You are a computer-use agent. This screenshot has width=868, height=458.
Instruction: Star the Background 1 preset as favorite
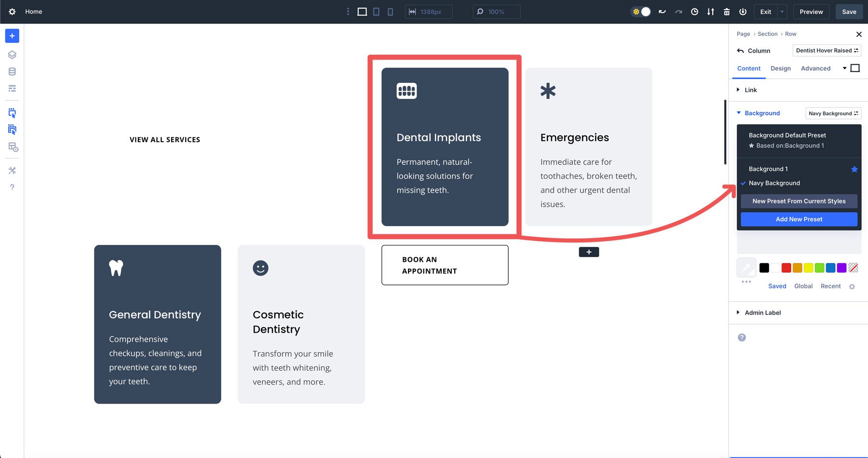[x=854, y=169]
